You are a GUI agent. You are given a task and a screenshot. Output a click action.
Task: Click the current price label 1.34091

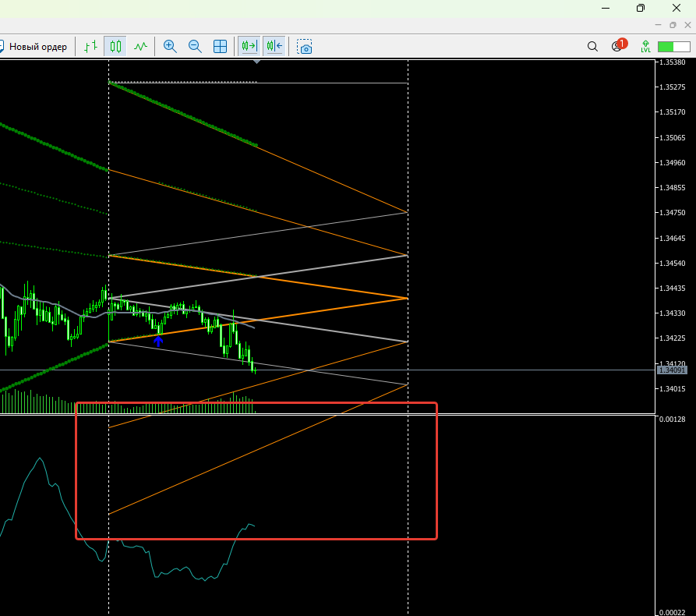pos(672,370)
